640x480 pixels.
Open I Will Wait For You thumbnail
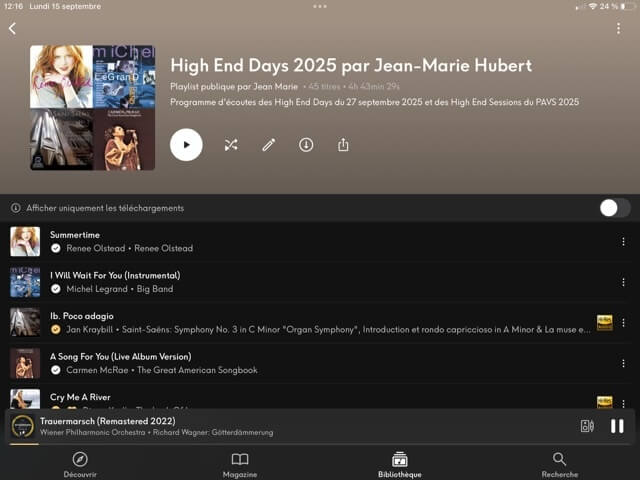point(25,282)
